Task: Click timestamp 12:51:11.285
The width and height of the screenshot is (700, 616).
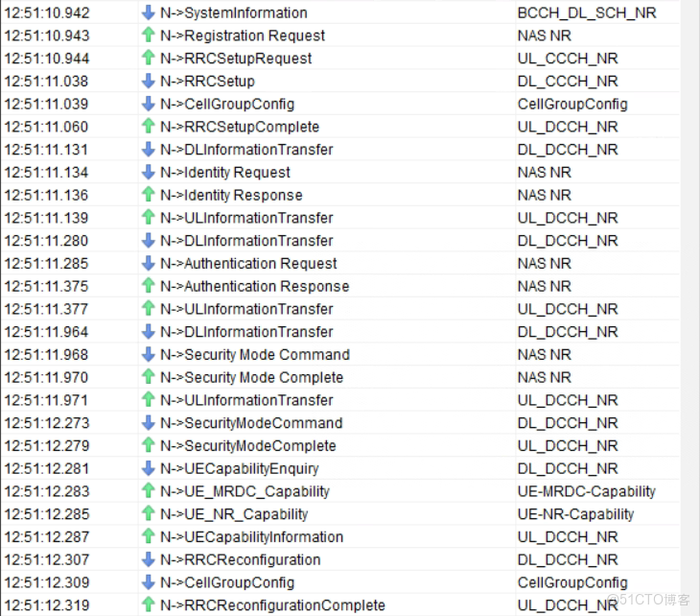Action: (46, 264)
